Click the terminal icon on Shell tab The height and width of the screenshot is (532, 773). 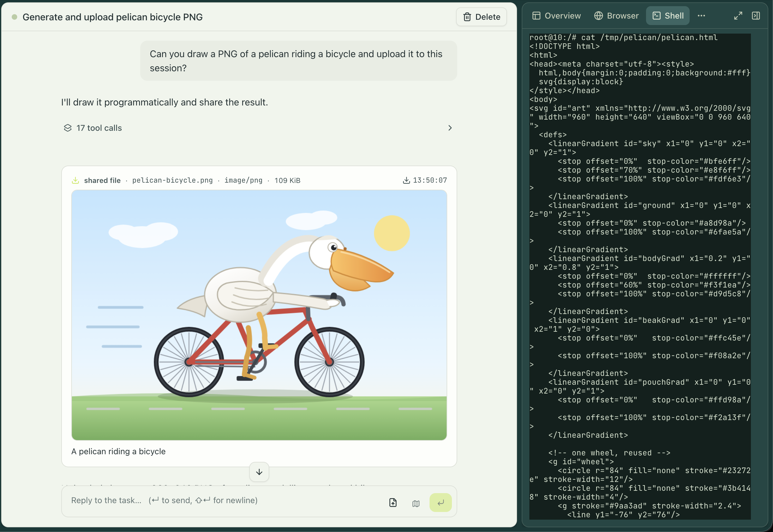[x=656, y=16]
